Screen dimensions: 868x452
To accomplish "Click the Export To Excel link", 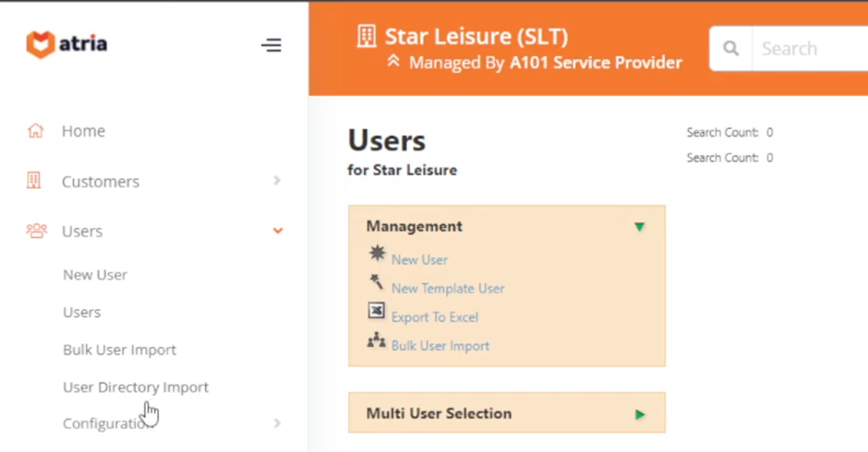I will [435, 317].
